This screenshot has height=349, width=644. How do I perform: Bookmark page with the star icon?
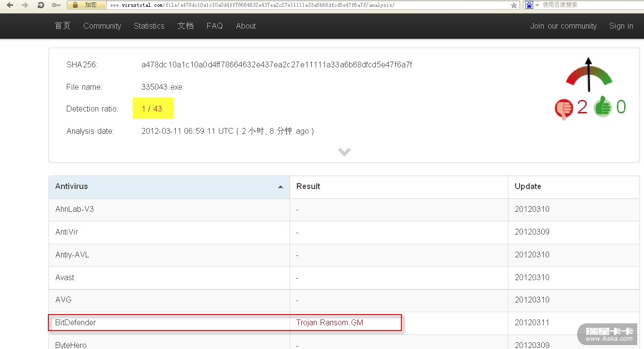(x=514, y=5)
